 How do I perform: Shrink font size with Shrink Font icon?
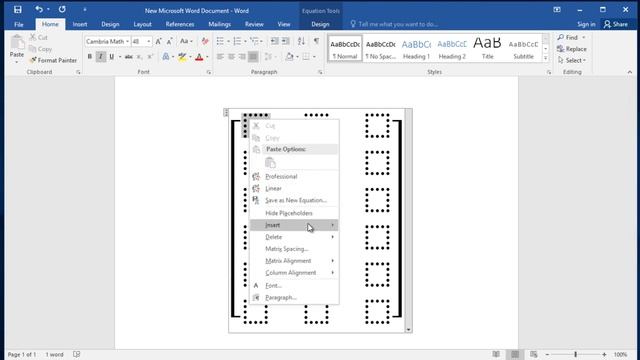pyautogui.click(x=169, y=41)
